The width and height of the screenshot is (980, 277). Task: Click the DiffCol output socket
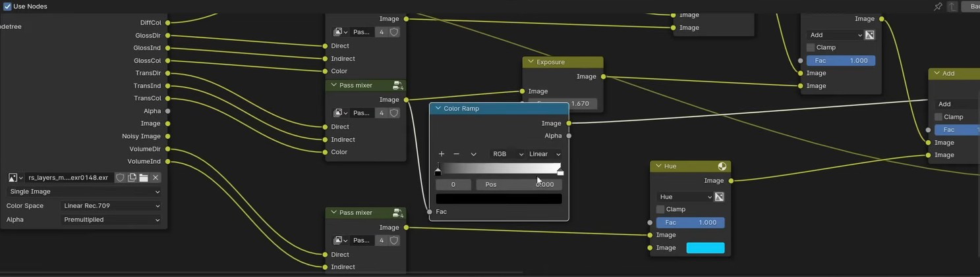[167, 22]
